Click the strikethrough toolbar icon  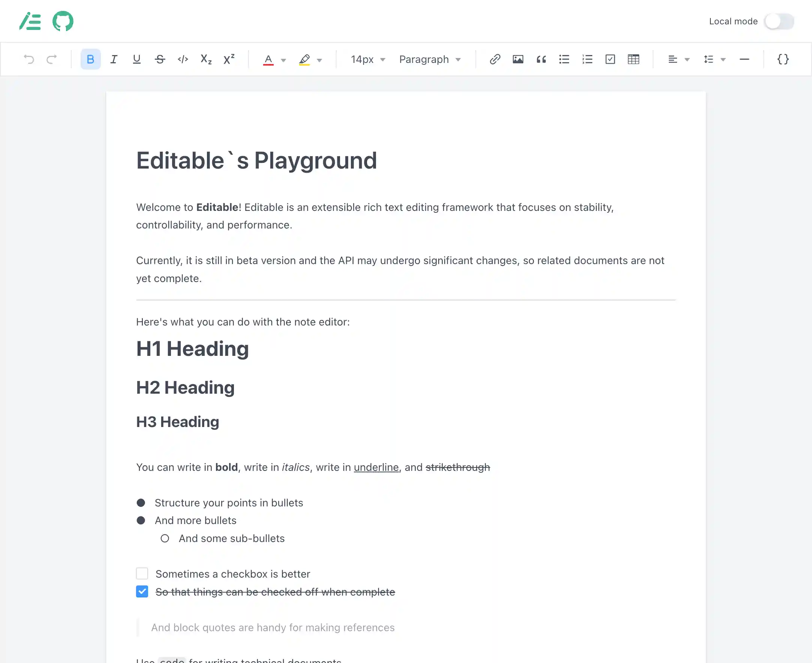click(x=160, y=59)
